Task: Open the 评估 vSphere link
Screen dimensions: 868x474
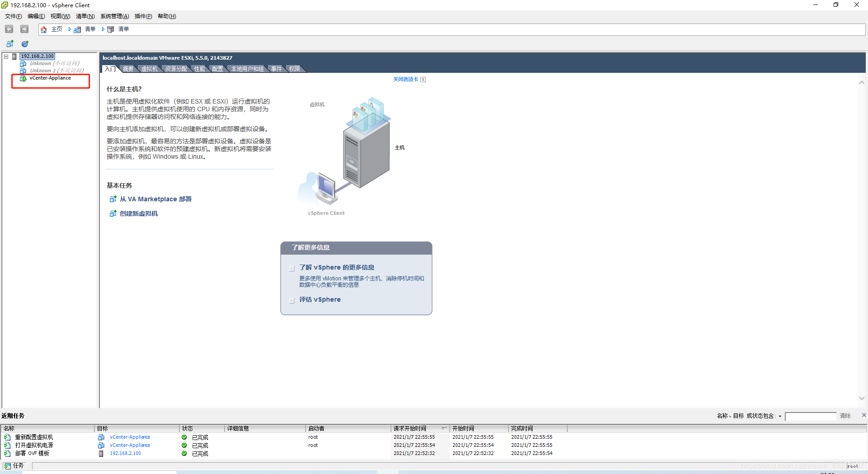Action: 320,299
